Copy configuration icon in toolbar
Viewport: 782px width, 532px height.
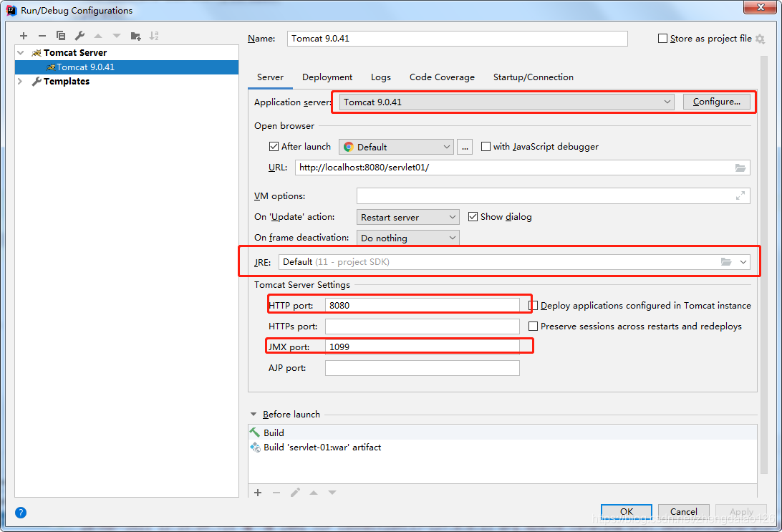60,36
